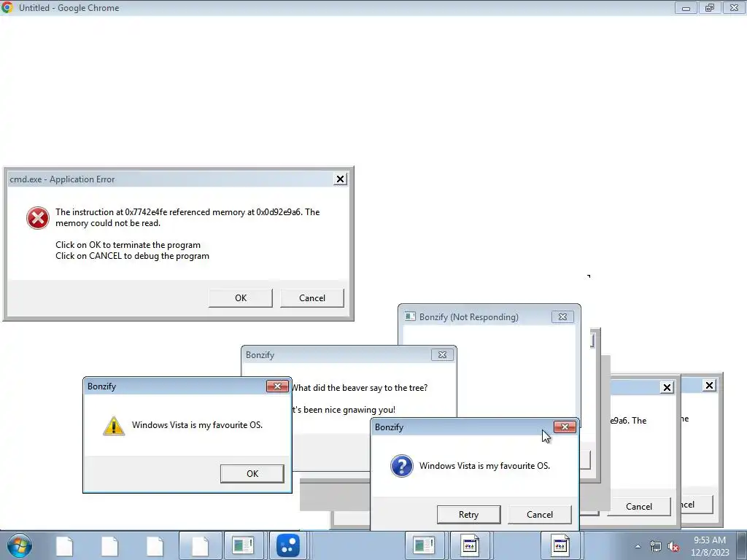The image size is (747, 560).
Task: Click 'Bonzify (Not Responding)' title text
Action: pyautogui.click(x=469, y=317)
